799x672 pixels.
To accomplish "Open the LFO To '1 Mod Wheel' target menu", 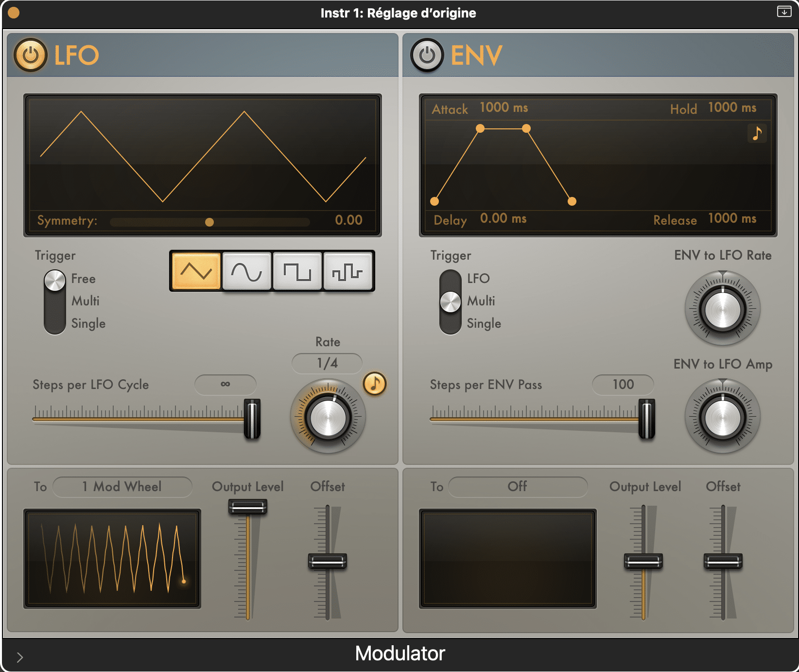I will point(122,487).
